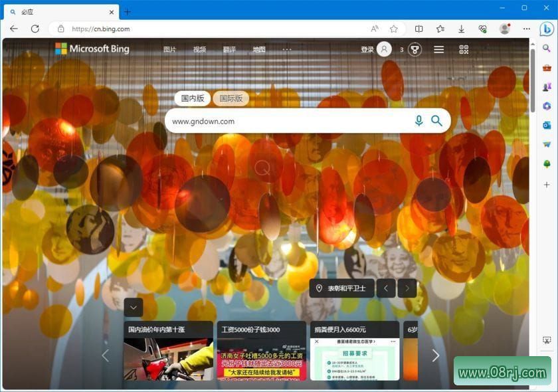
Task: Expand more Bing nav options via ellipsis
Action: pos(287,49)
